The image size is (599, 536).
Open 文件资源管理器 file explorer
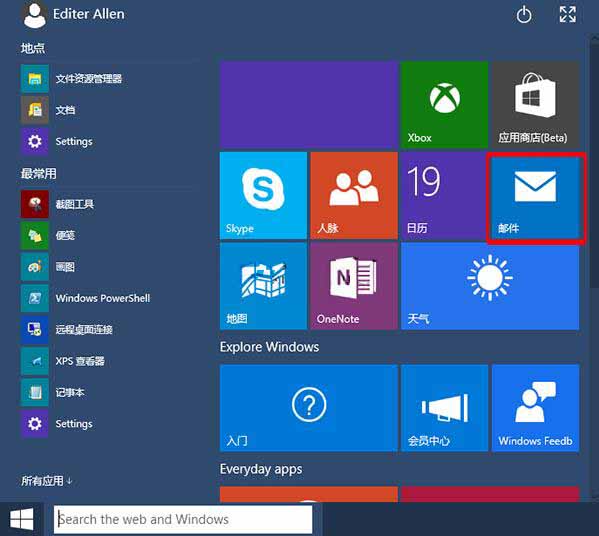click(72, 79)
